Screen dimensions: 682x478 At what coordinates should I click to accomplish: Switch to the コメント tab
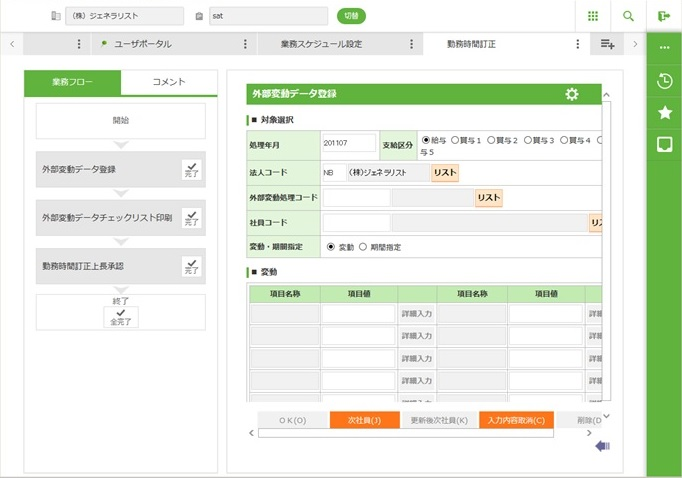(168, 83)
